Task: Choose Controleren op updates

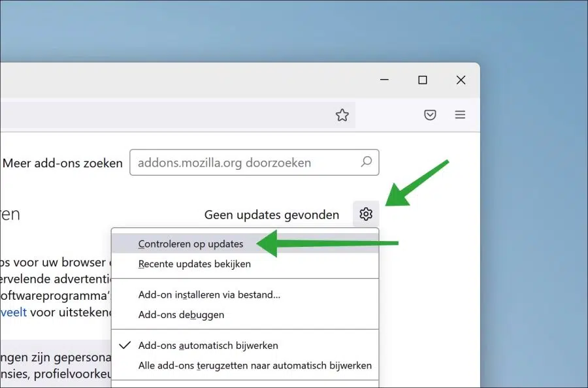Action: tap(245, 244)
